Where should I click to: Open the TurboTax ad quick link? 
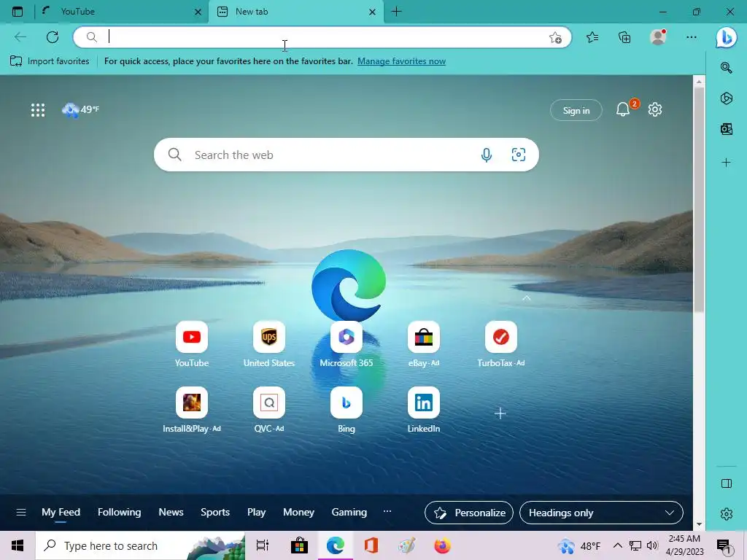pos(500,344)
